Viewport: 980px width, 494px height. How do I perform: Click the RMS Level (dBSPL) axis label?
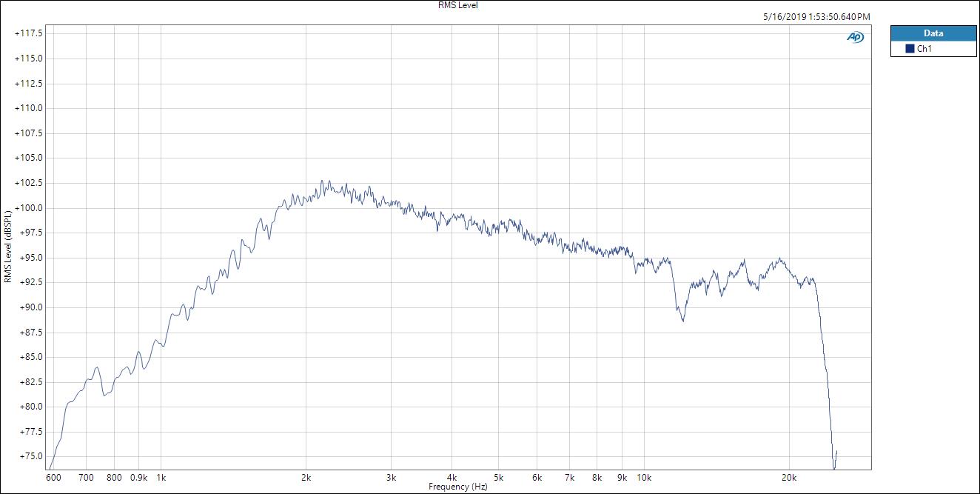tap(7, 246)
